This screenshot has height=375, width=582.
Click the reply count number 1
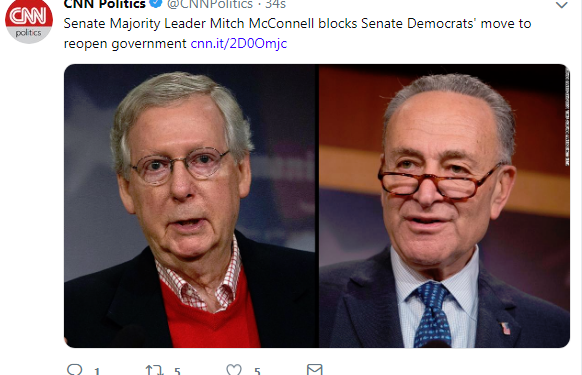pos(97,371)
